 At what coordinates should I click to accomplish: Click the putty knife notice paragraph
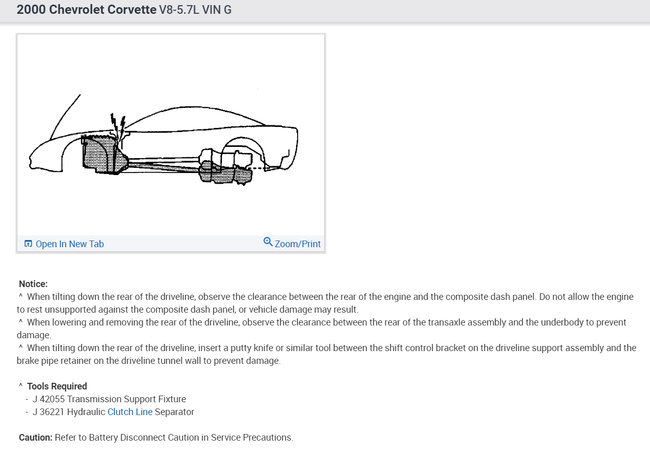327,354
